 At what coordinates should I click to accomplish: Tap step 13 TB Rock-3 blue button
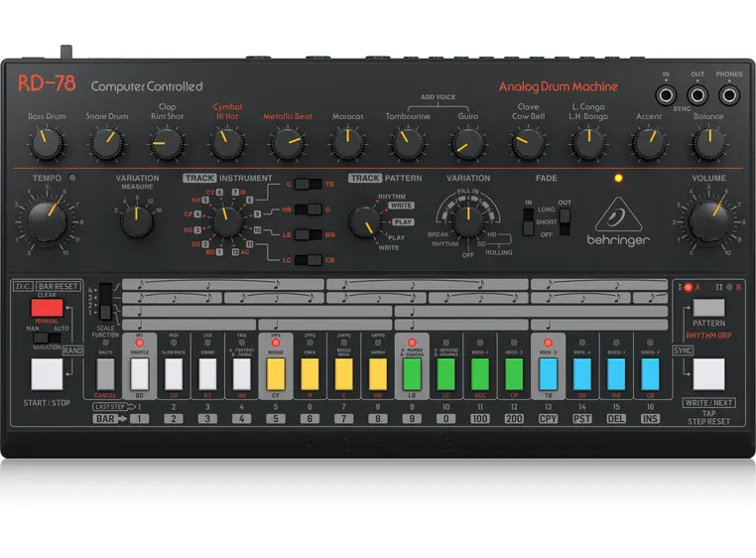pos(549,374)
